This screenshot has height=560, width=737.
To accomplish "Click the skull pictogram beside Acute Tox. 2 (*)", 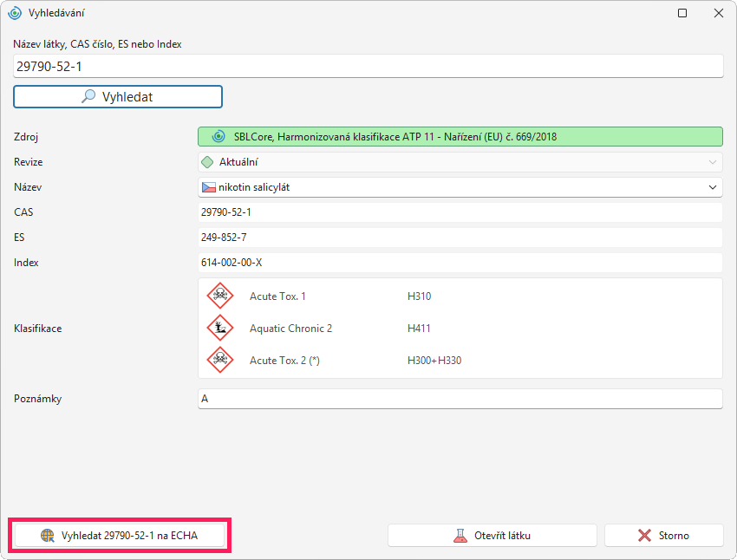I will pyautogui.click(x=220, y=360).
